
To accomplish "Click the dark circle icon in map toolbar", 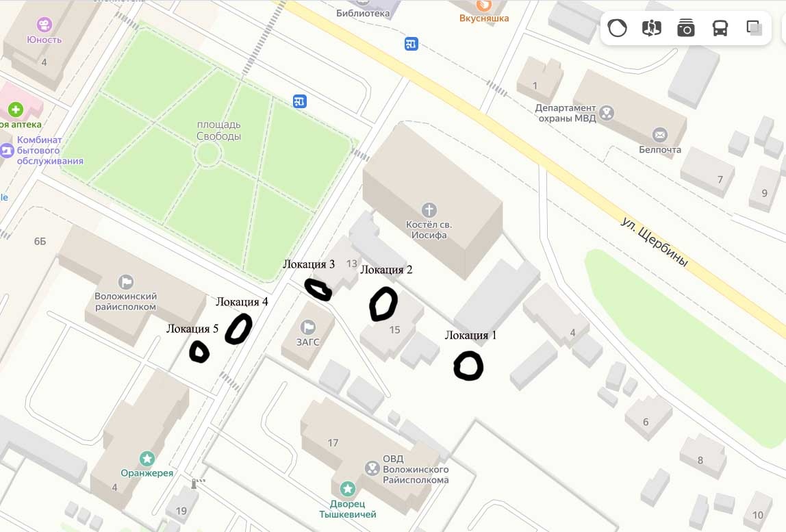I will [617, 28].
